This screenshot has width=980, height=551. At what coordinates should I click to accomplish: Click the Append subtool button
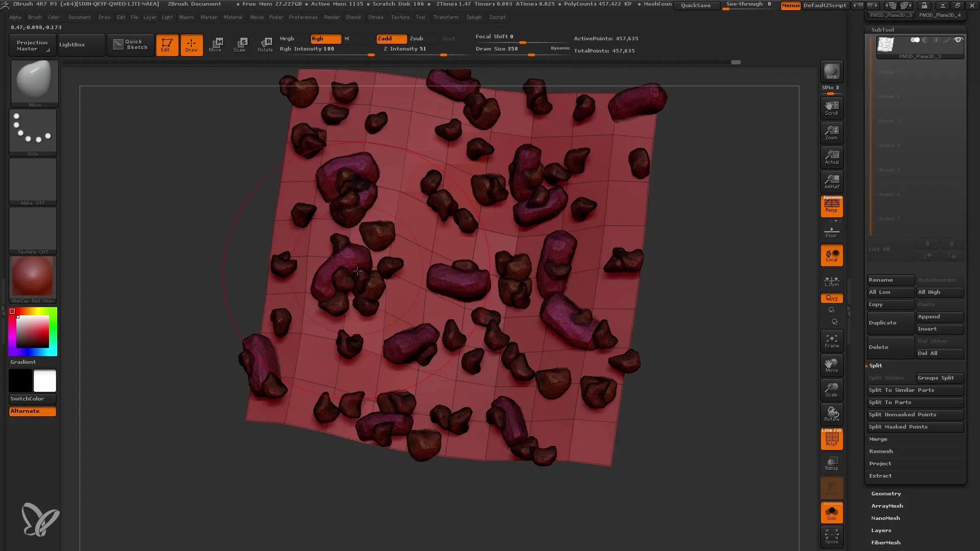pos(940,317)
